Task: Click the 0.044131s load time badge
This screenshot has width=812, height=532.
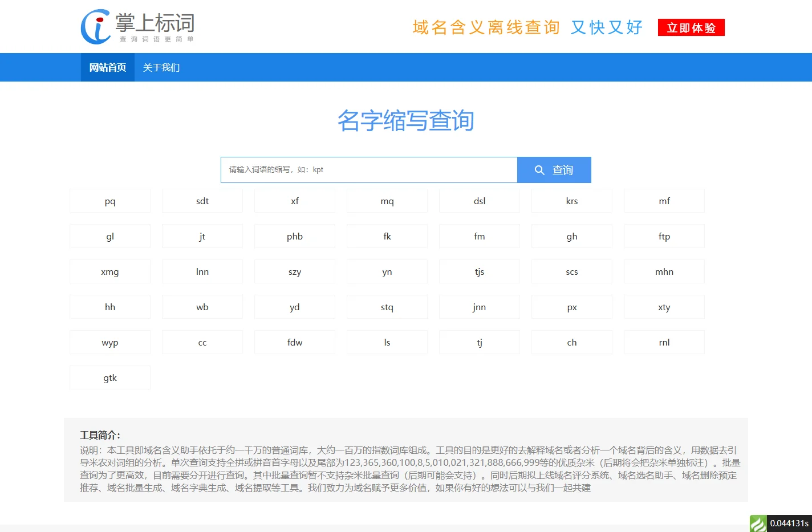Action: tap(789, 523)
